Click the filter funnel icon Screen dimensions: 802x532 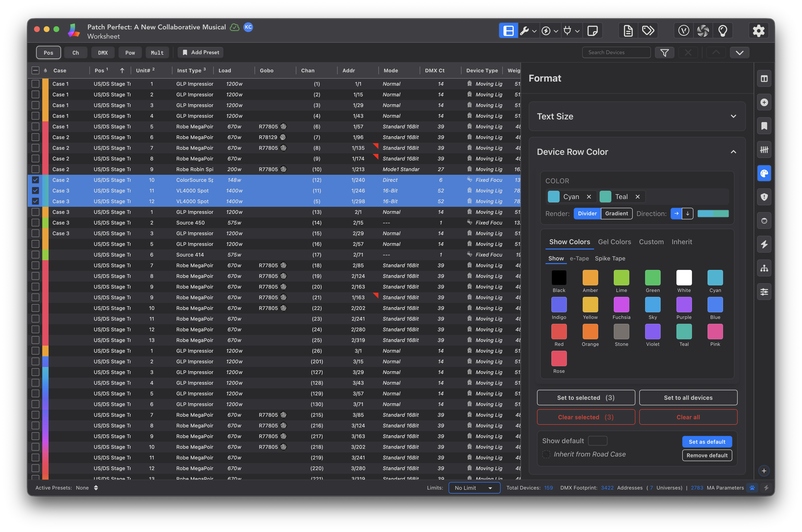(x=665, y=53)
